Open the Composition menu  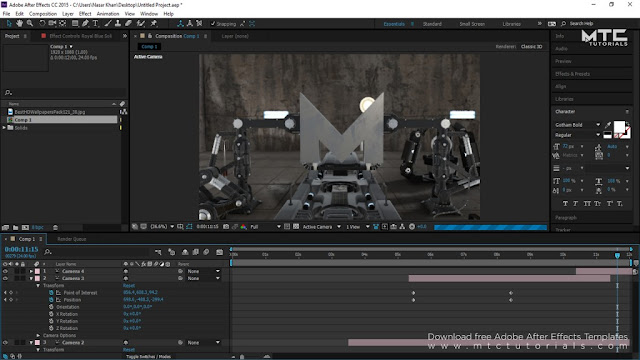click(x=43, y=14)
